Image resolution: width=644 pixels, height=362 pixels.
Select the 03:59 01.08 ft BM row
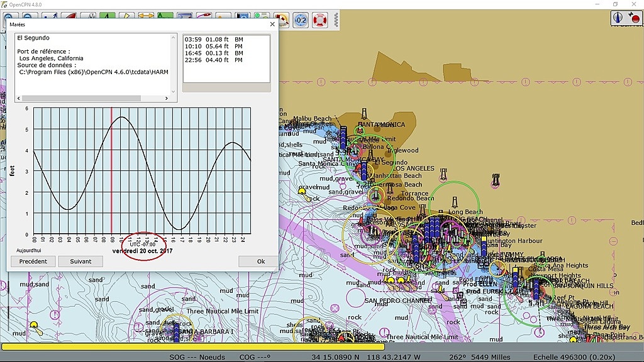tap(214, 40)
